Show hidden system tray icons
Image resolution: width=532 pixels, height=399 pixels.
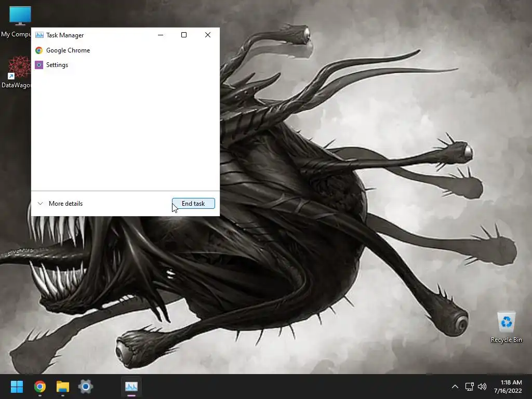(x=455, y=387)
